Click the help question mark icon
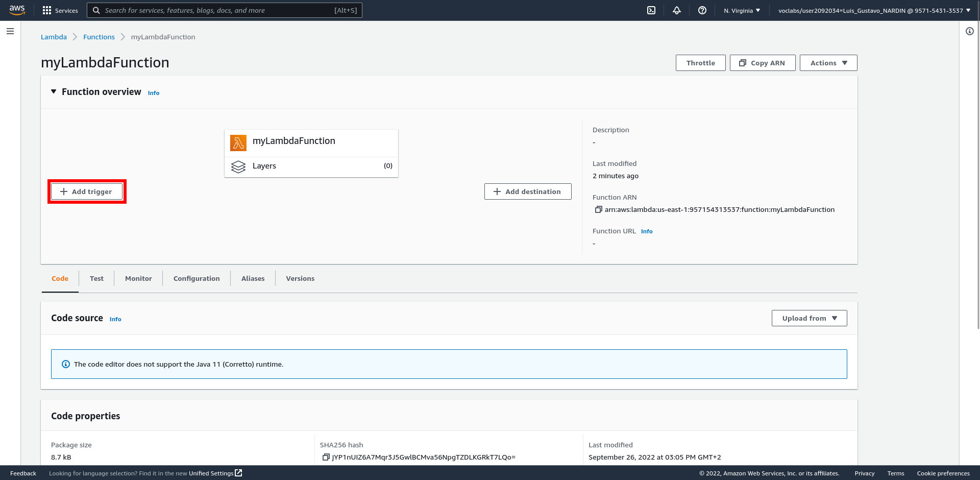 pyautogui.click(x=702, y=10)
